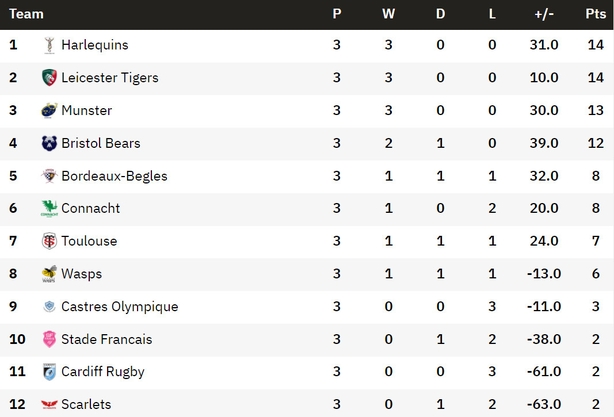Click the pink Stade Francais crest
This screenshot has width=614, height=417.
(x=49, y=339)
